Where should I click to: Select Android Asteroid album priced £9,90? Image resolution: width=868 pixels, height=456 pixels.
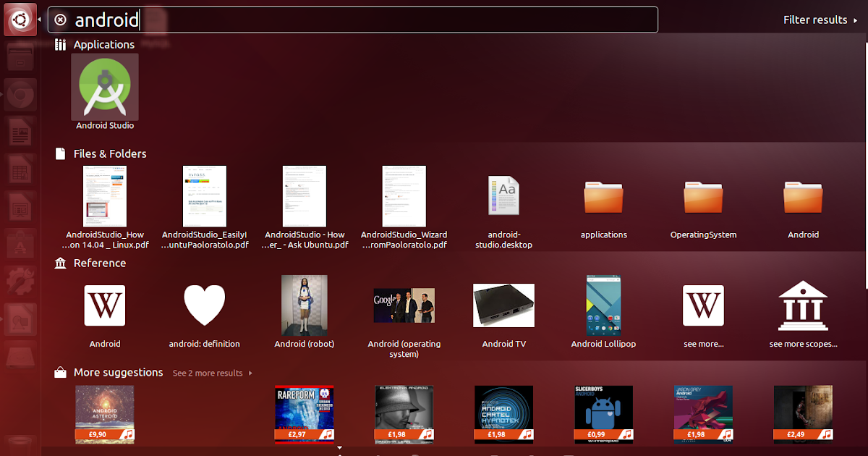105,413
